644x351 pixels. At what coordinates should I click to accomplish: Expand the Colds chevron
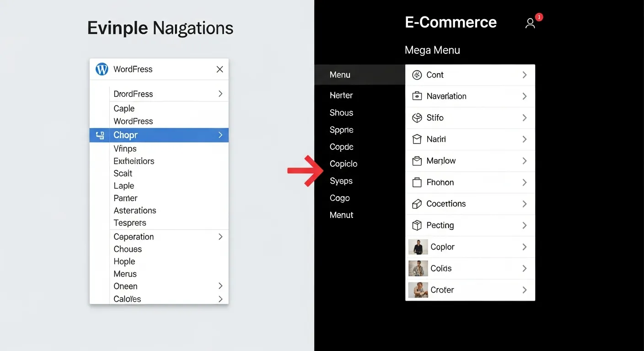point(525,268)
